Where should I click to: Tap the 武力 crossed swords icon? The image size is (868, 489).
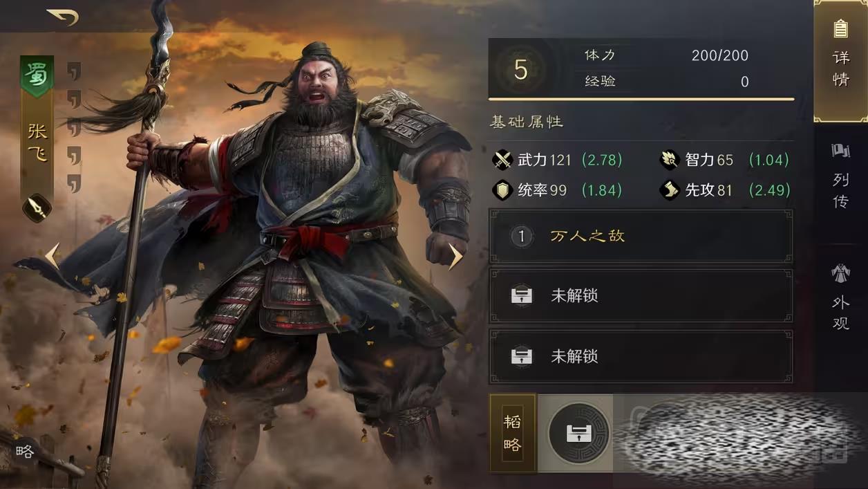click(x=502, y=160)
